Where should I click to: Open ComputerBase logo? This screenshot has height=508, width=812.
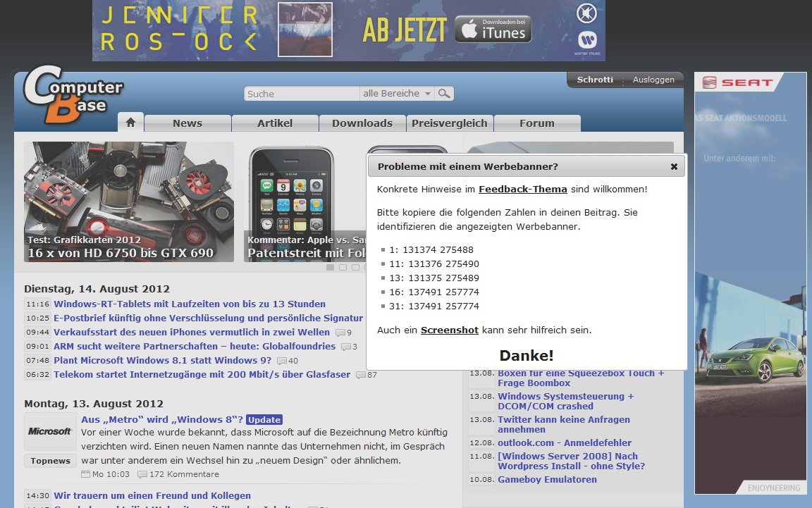click(73, 94)
